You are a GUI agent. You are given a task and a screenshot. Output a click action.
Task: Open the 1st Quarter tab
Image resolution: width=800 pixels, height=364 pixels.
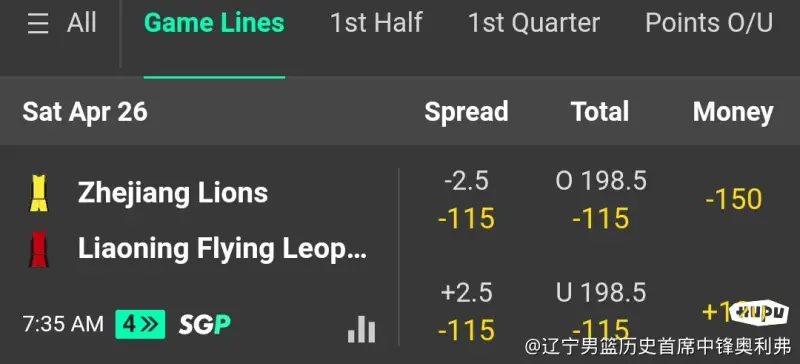click(x=534, y=23)
